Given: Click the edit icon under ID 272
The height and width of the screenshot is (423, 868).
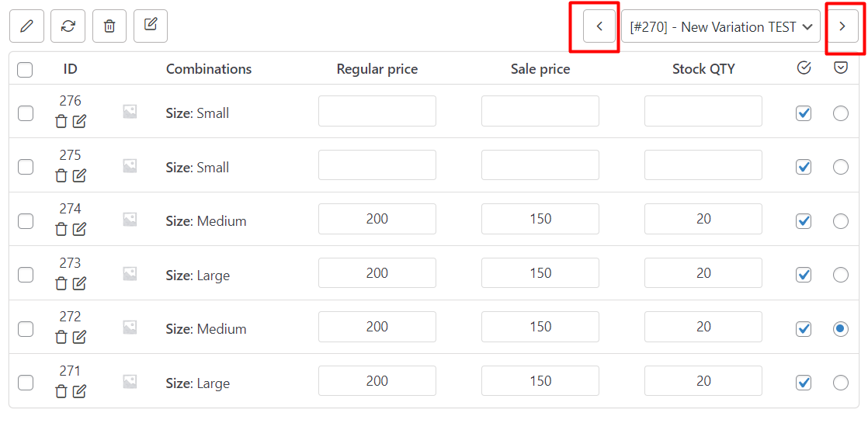Looking at the screenshot, I should pos(80,337).
